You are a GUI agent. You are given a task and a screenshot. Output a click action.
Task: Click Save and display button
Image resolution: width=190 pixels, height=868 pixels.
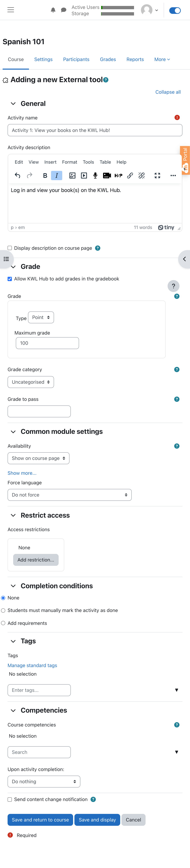pos(97,820)
